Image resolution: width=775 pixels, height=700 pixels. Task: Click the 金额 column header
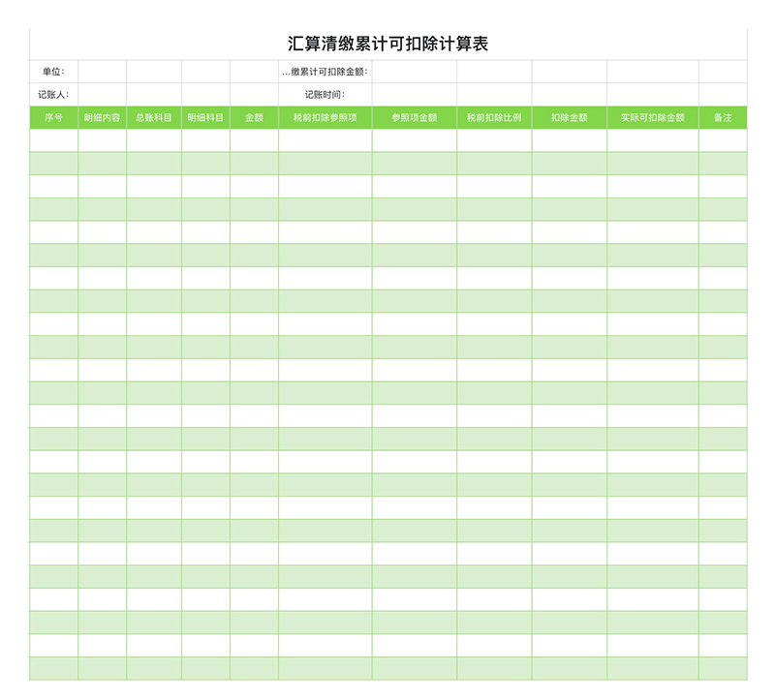(254, 117)
